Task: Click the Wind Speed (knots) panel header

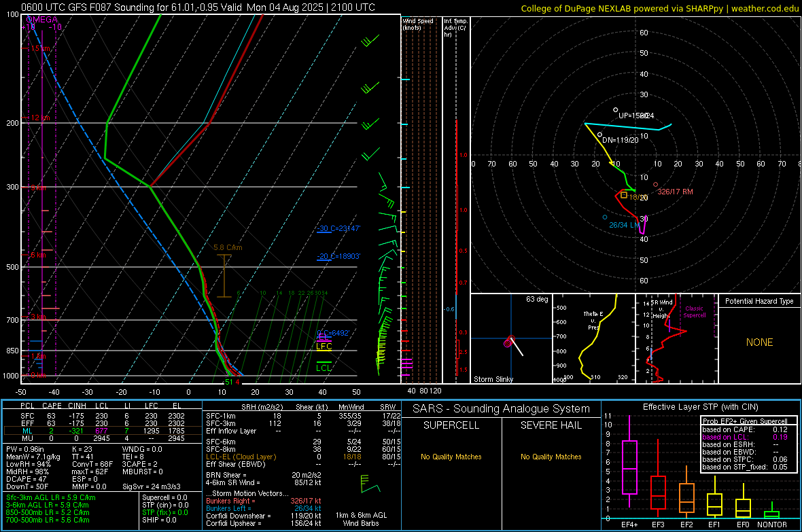Action: [418, 24]
